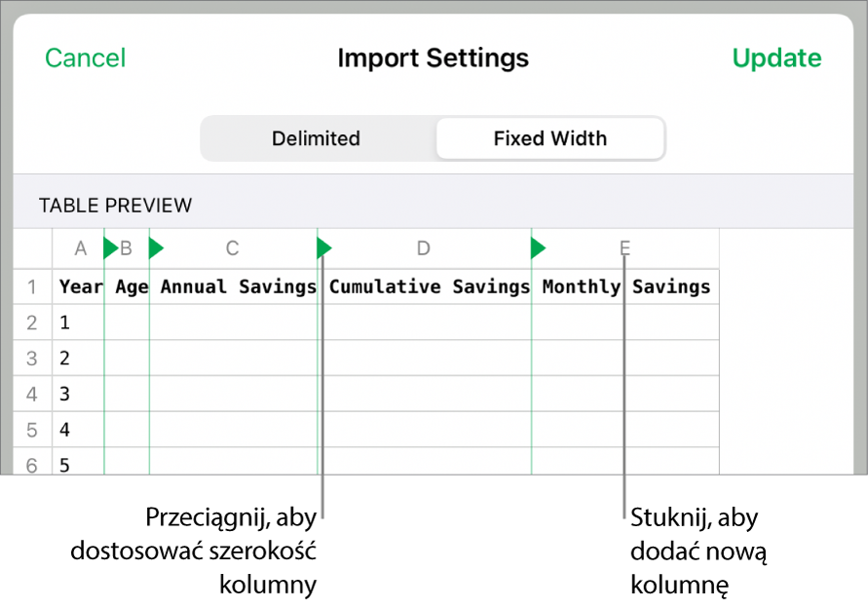Image resolution: width=868 pixels, height=609 pixels.
Task: Switch to the Delimited tab
Action: coord(317,138)
